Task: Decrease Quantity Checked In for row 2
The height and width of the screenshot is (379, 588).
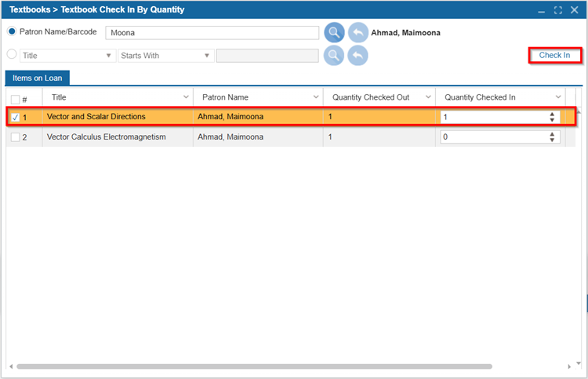Action: click(552, 140)
